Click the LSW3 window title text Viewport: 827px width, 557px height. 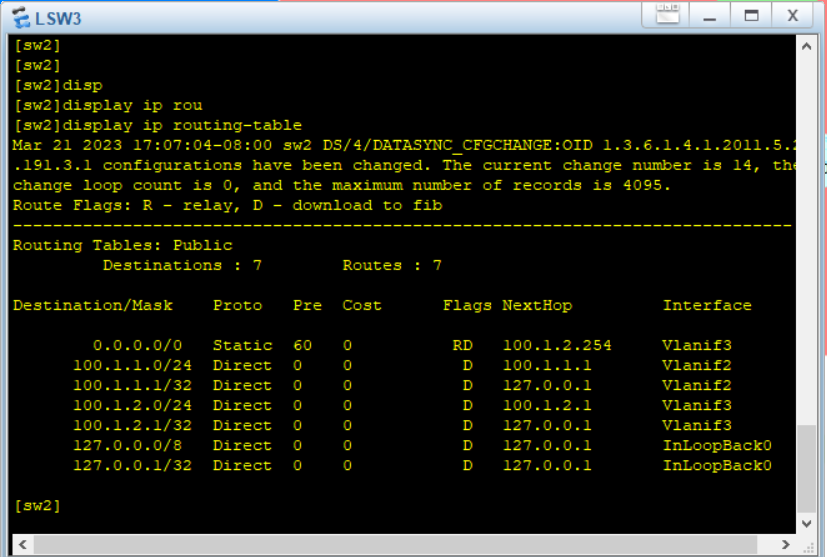click(58, 18)
